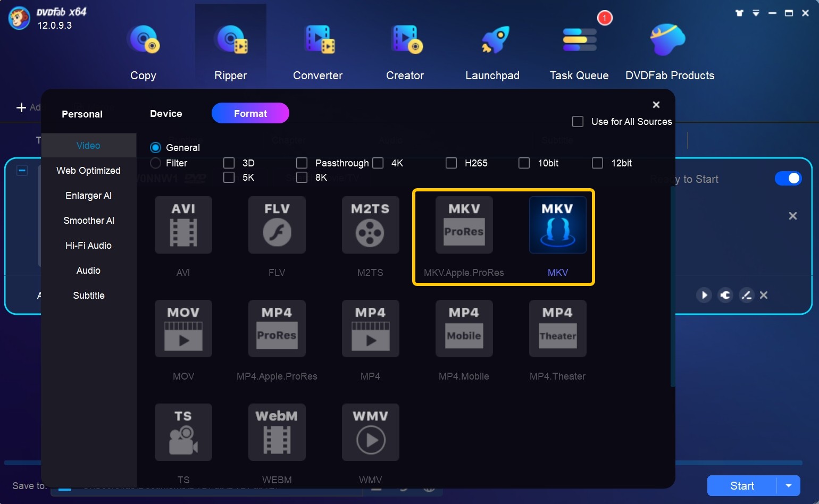Open the Converter module
Screen dimensions: 819x504
coord(317,52)
